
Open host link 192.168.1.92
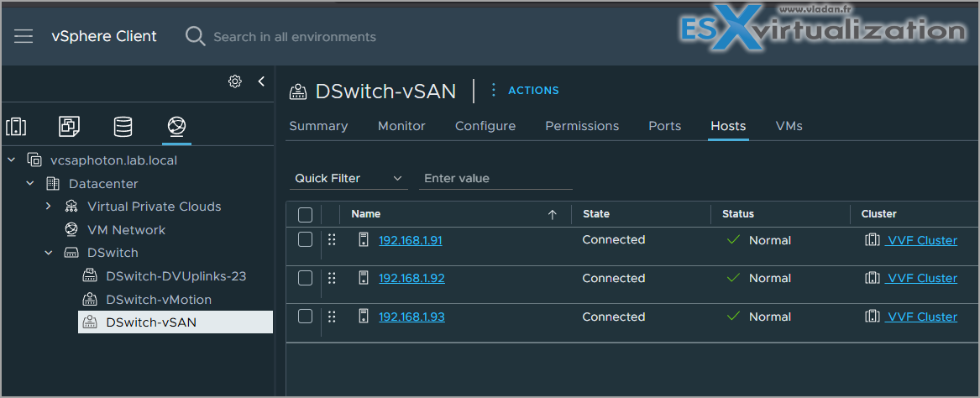pyautogui.click(x=411, y=279)
